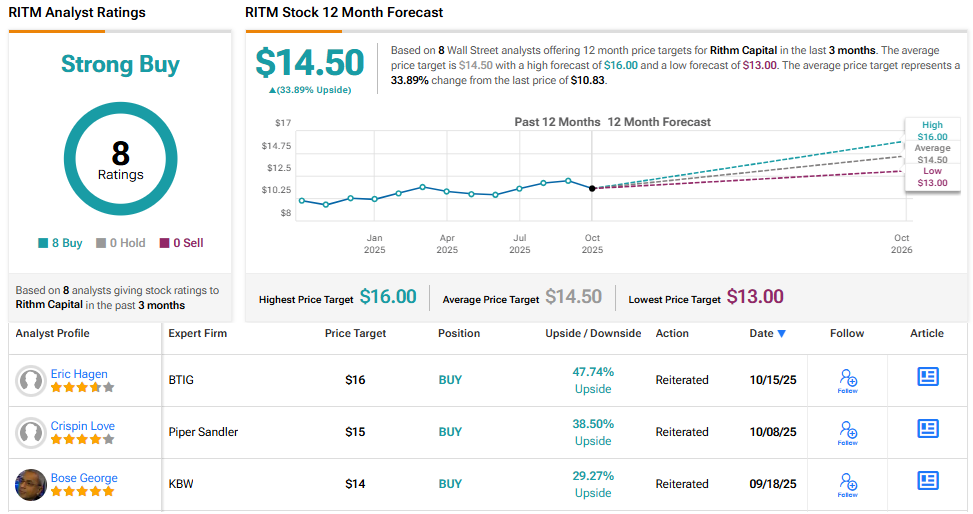Sort the table by Date arrow
The image size is (973, 514).
pyautogui.click(x=781, y=334)
